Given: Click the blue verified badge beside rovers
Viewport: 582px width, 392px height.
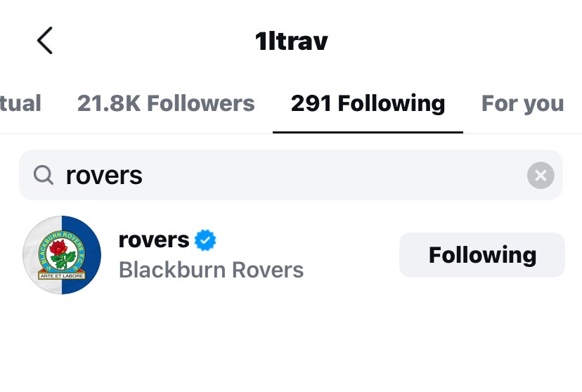Looking at the screenshot, I should pyautogui.click(x=205, y=240).
